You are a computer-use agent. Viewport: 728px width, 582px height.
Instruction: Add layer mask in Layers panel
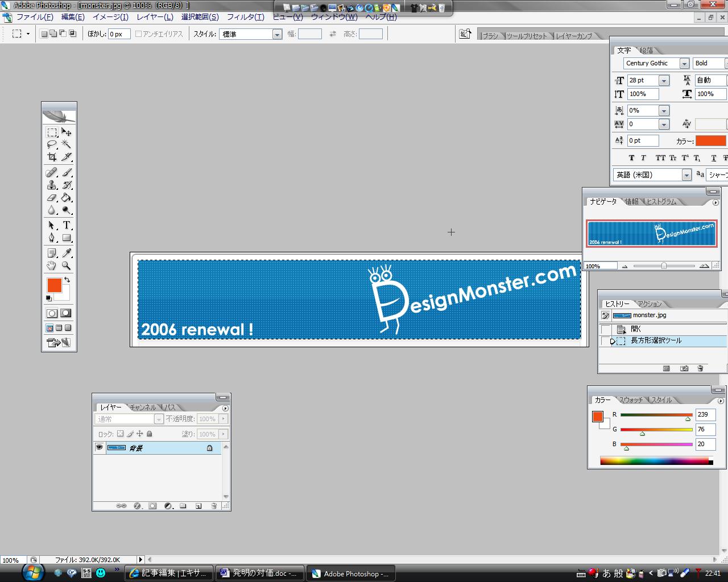(152, 506)
